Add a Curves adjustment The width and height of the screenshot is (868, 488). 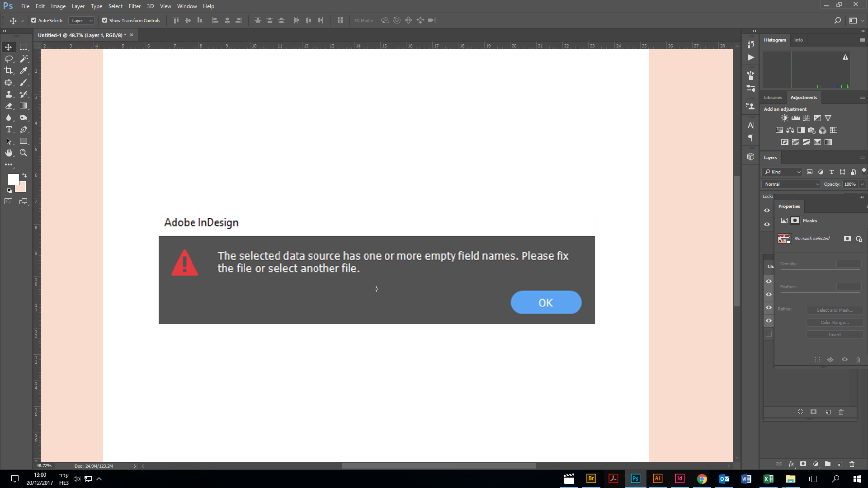click(806, 118)
